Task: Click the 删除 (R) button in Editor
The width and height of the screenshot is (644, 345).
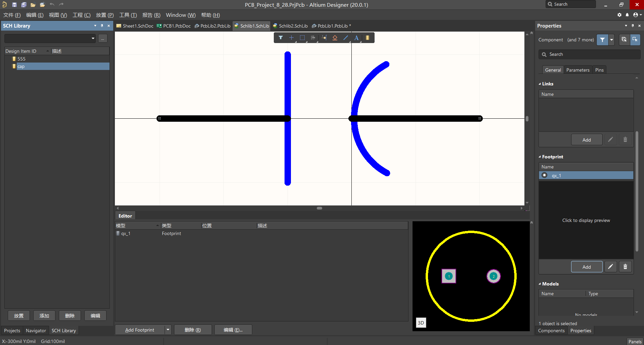Action: (193, 330)
